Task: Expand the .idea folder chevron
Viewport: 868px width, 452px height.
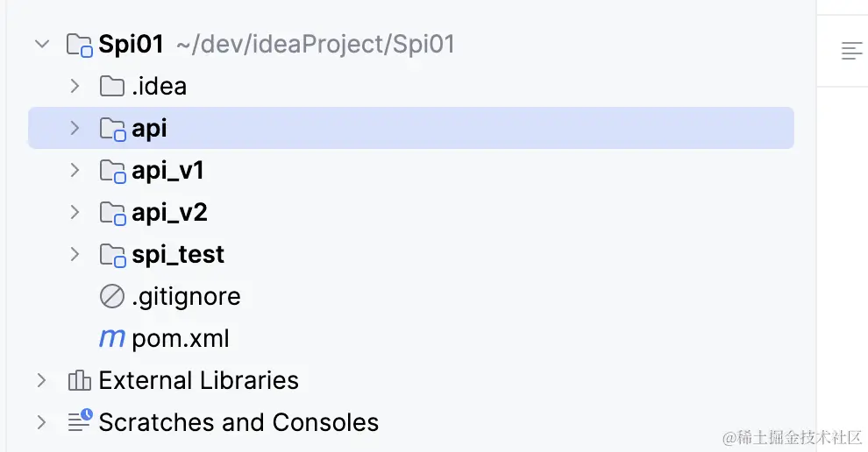Action: [x=75, y=86]
